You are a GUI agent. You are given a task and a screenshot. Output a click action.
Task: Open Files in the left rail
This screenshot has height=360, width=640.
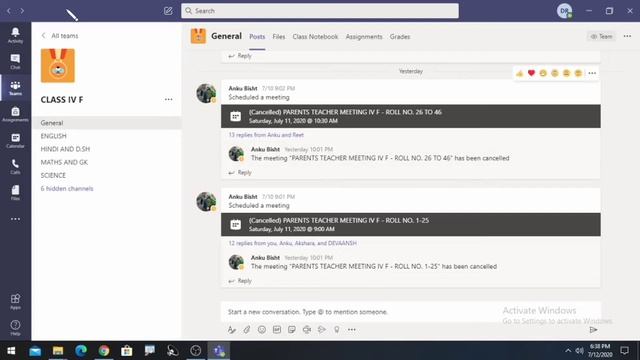pyautogui.click(x=15, y=192)
